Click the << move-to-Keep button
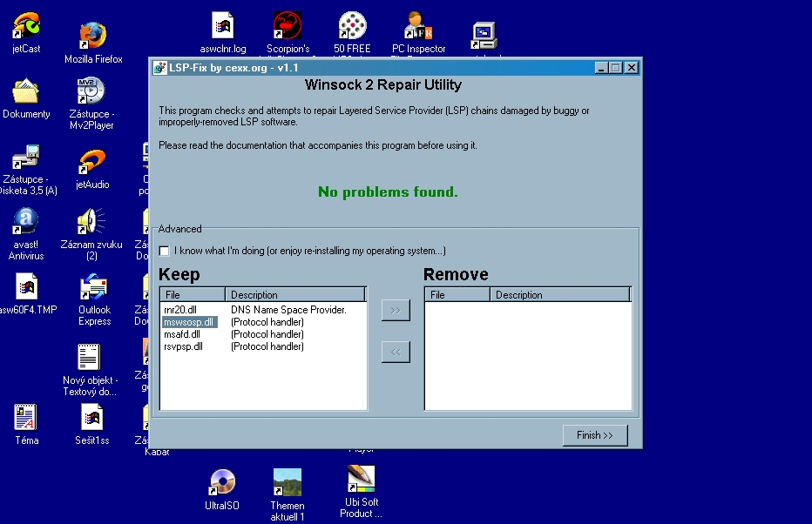The width and height of the screenshot is (812, 524). point(396,352)
